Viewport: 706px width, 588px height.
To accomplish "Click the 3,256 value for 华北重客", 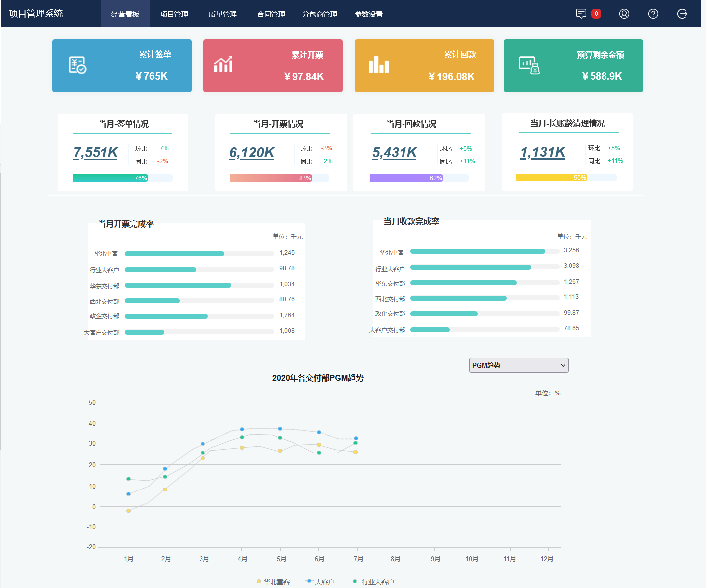I will coord(571,250).
